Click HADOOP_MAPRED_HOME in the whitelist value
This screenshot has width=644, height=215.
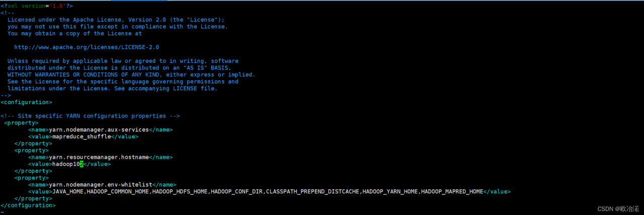coord(452,191)
